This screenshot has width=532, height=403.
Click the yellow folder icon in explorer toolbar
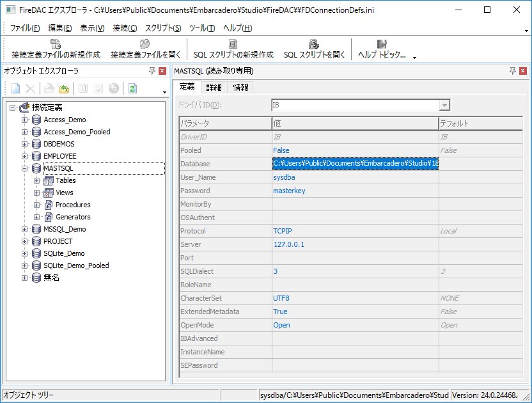click(65, 88)
